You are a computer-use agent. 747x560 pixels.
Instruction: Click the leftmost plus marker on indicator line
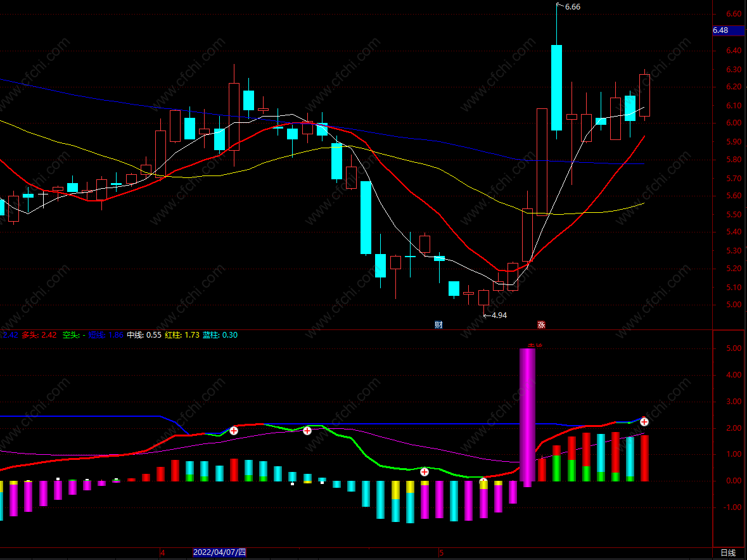click(234, 431)
